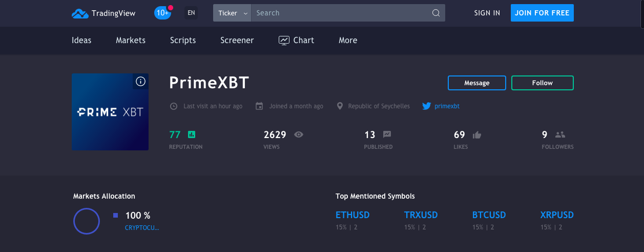Click the thumbs-up likes icon
The height and width of the screenshot is (252, 644).
(477, 135)
